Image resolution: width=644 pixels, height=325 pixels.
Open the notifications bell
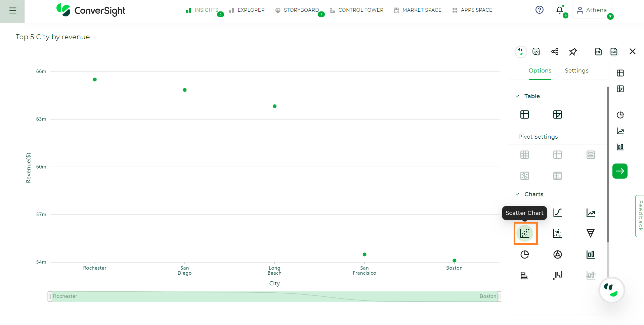(560, 10)
